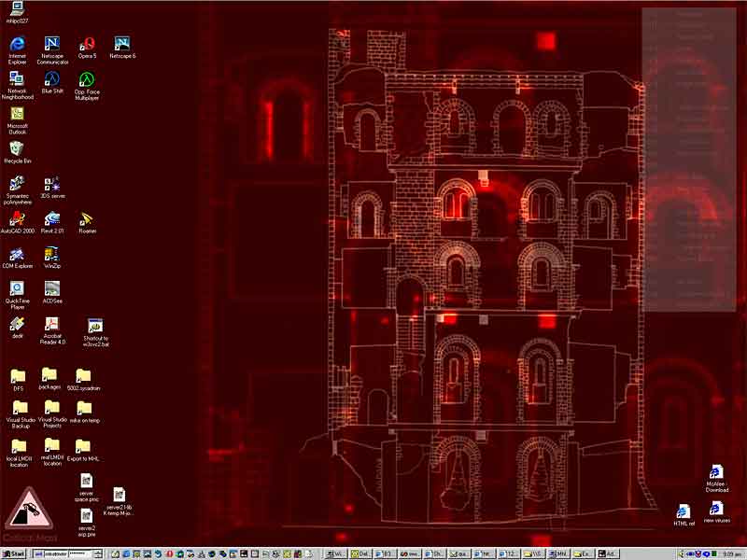This screenshot has height=560, width=747.
Task: Open the Symantec pcAnywhere icon
Action: [x=17, y=184]
